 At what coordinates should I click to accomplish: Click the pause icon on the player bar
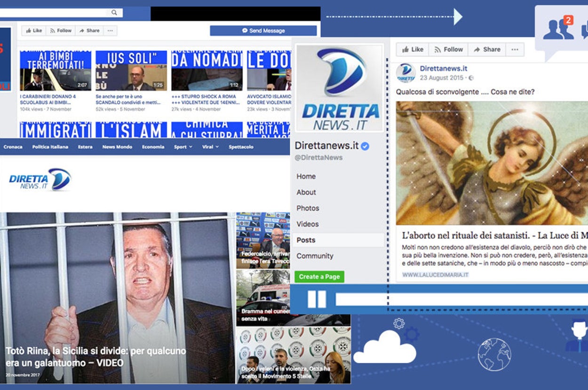click(x=317, y=299)
